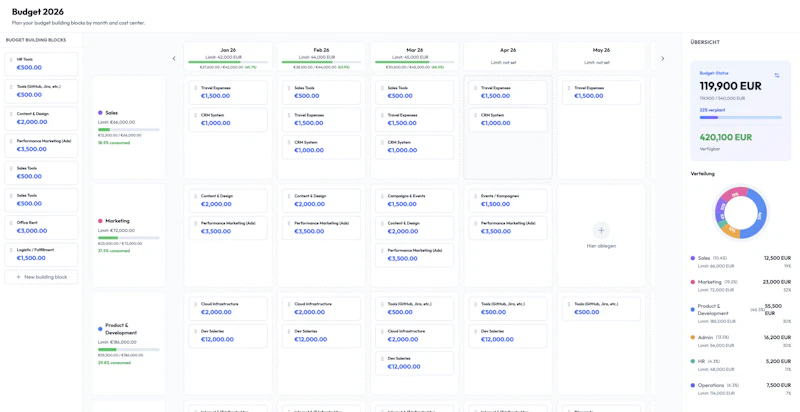Click the Product & Development 29.8% consumed label
800x412 pixels.
click(114, 363)
